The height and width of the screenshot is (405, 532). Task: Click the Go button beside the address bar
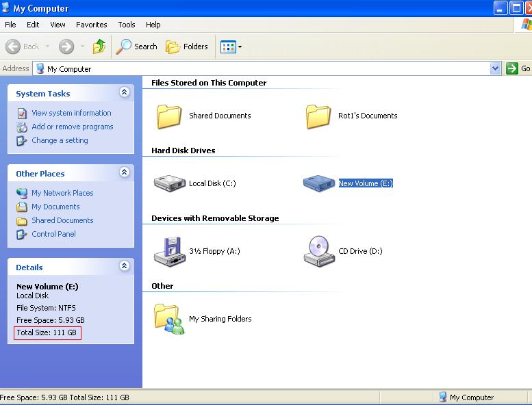[518, 68]
